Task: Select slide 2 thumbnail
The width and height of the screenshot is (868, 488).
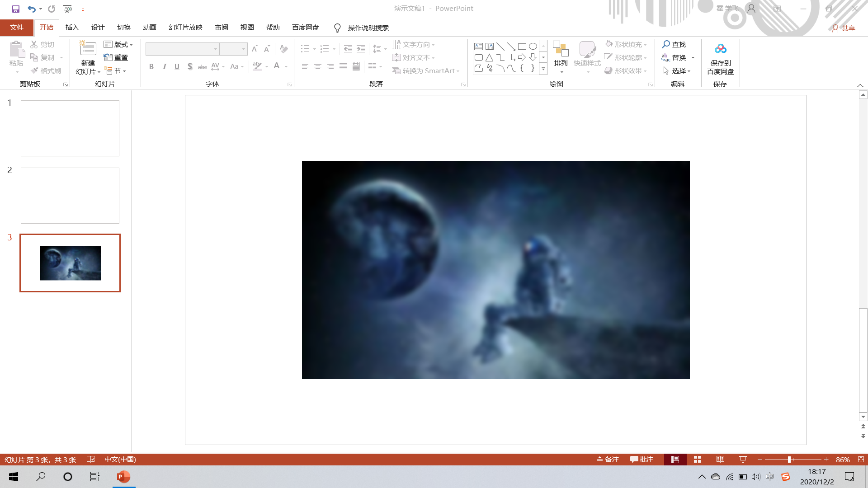Action: click(x=70, y=195)
